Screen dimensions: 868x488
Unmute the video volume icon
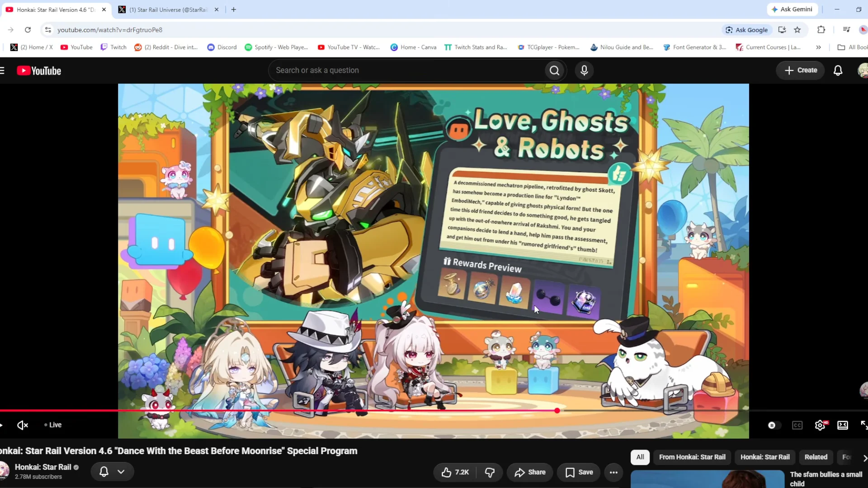point(23,425)
